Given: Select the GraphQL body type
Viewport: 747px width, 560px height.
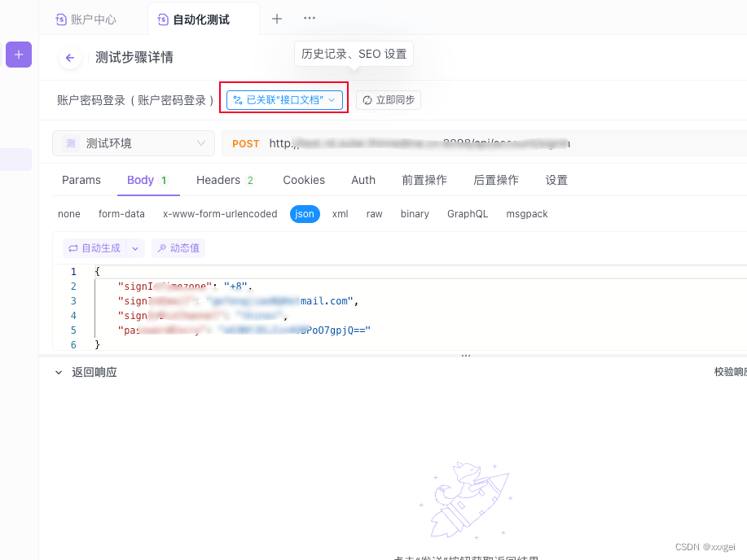Looking at the screenshot, I should click(x=468, y=214).
